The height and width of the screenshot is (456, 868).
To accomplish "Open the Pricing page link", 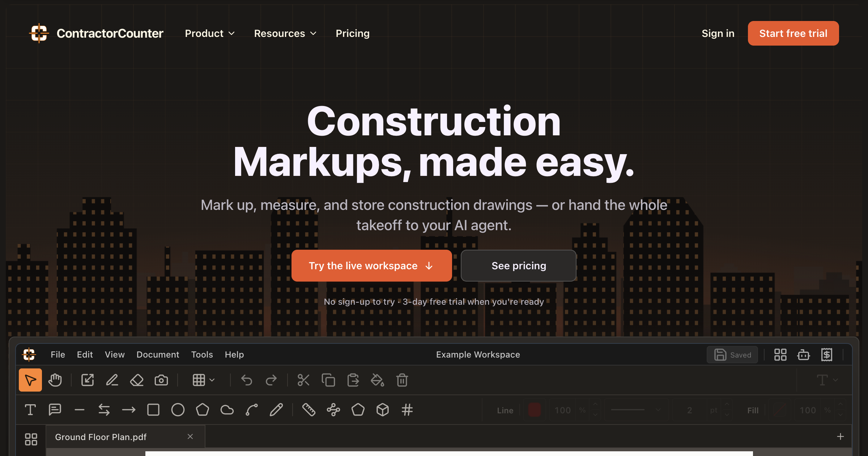I will pos(353,33).
